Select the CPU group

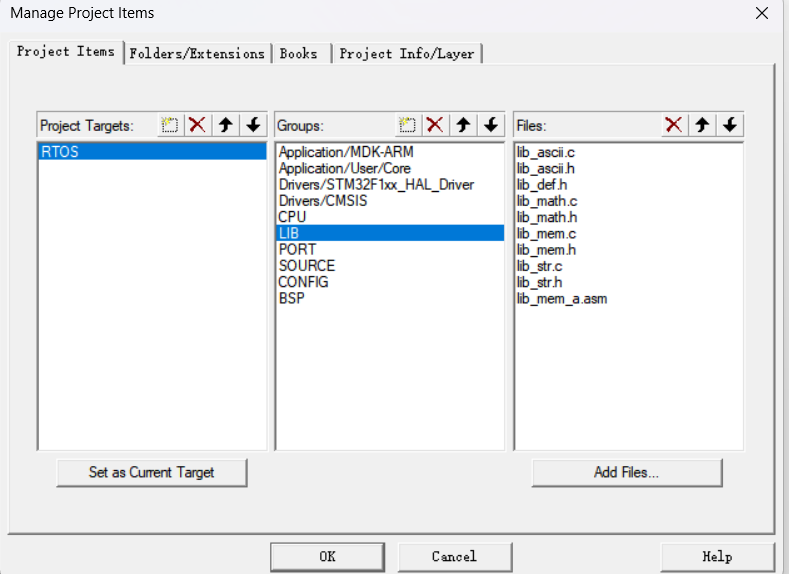pyautogui.click(x=390, y=217)
